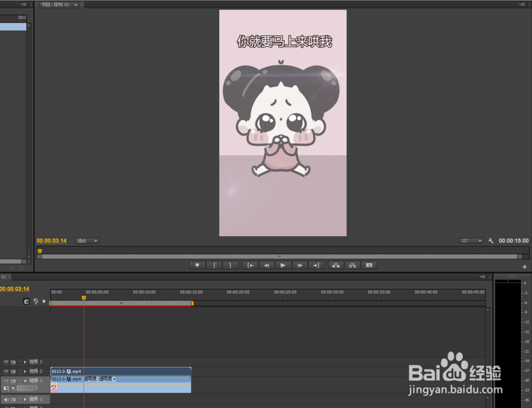Viewport: 532px width, 408px height.
Task: Mark Out point with the } button
Action: [x=230, y=265]
